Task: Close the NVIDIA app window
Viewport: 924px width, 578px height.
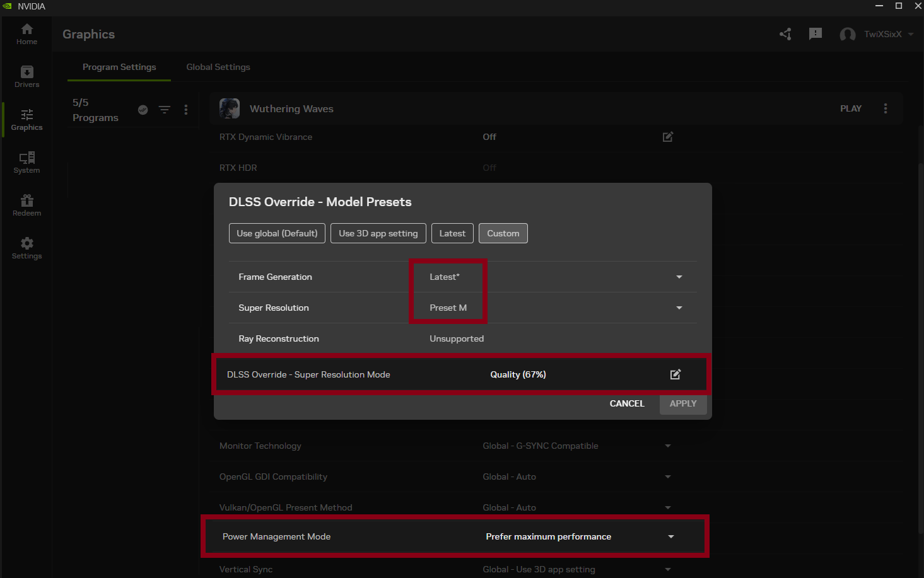Action: 918,6
